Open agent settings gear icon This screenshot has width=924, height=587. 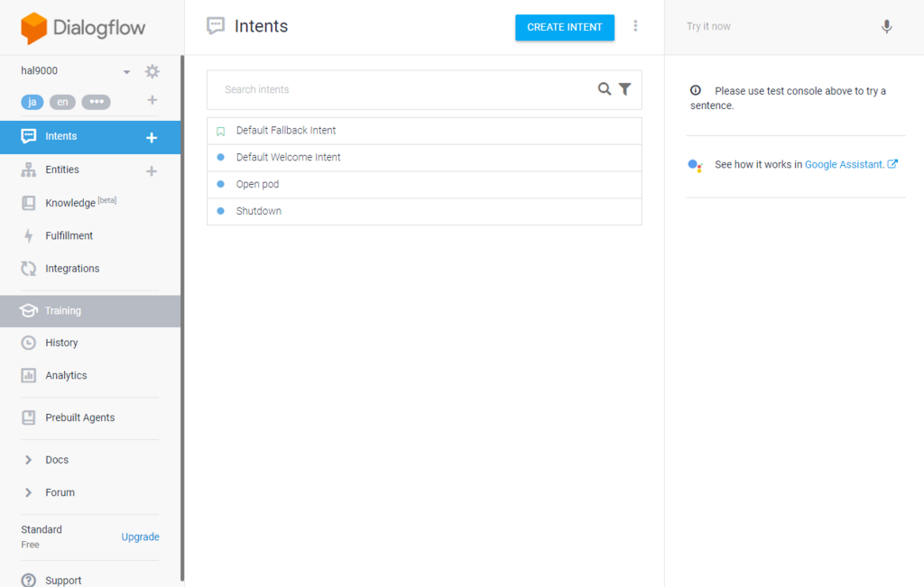(x=152, y=71)
